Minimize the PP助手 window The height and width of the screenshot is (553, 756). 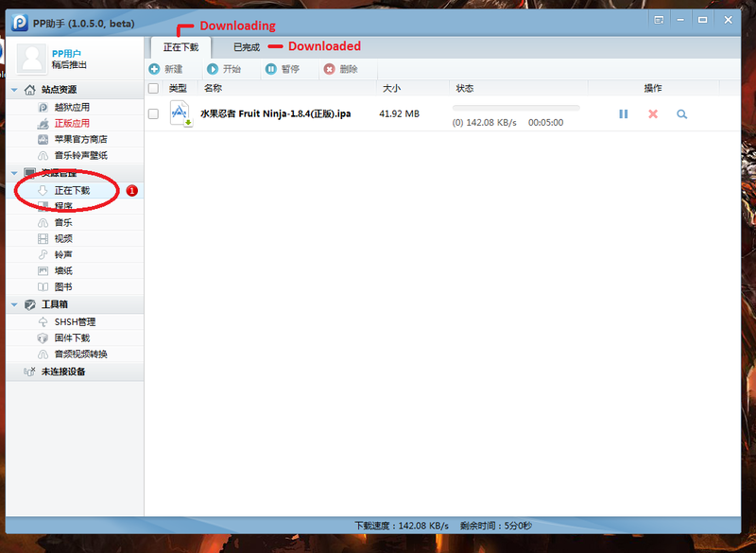[680, 20]
